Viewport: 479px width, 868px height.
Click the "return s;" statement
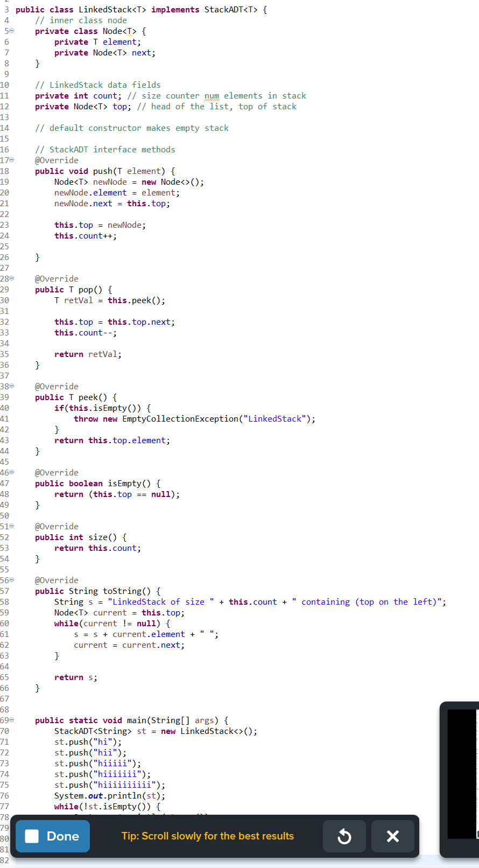tap(76, 677)
